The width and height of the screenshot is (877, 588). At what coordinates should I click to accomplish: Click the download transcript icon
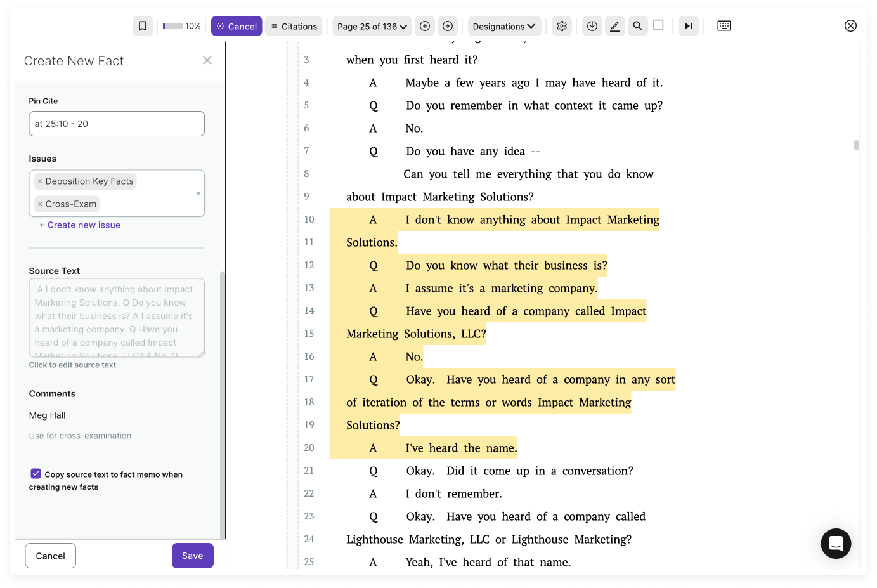[x=592, y=26]
